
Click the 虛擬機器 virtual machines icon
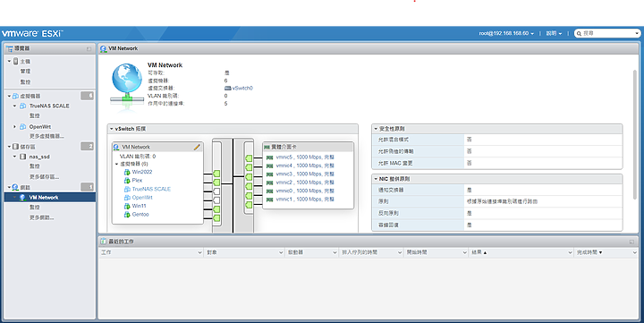[15, 96]
